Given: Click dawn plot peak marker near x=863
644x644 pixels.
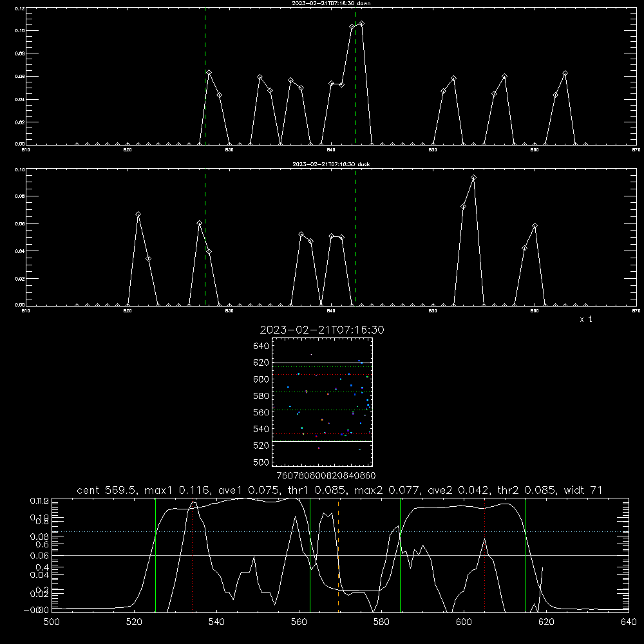Looking at the screenshot, I should point(565,73).
